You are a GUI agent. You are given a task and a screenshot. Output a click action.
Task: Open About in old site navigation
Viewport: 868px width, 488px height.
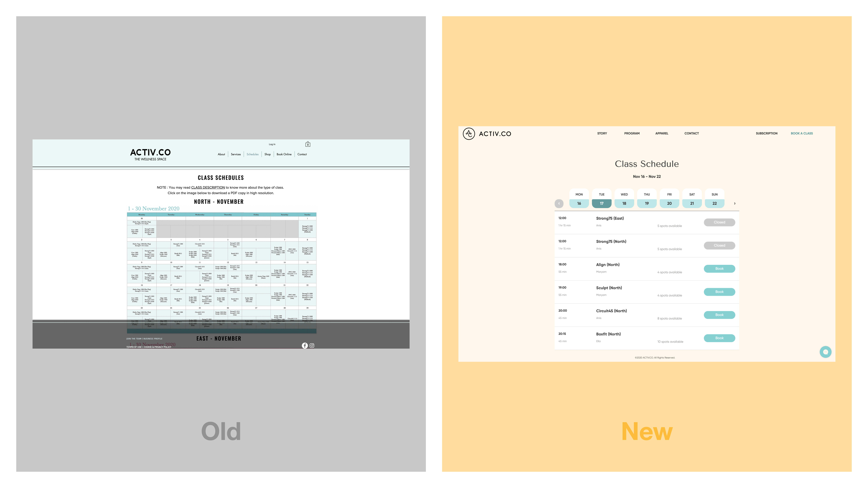(x=221, y=154)
